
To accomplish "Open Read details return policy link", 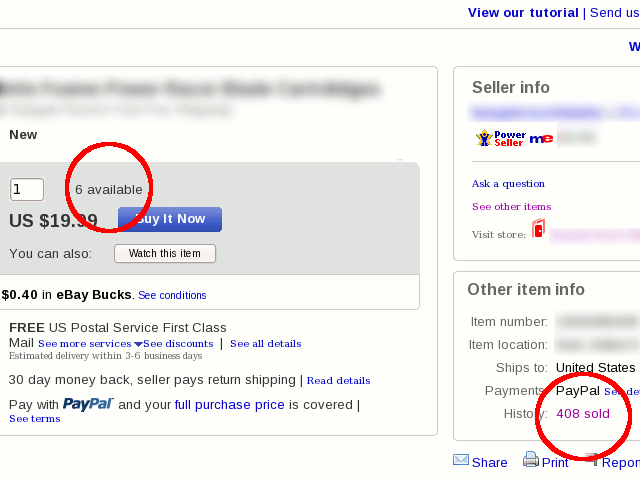I will click(338, 381).
